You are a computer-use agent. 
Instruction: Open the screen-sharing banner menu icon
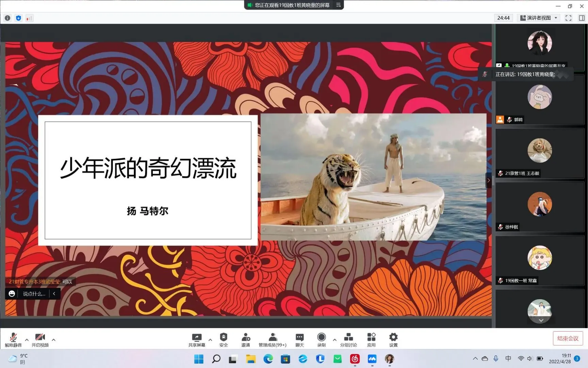coord(338,5)
